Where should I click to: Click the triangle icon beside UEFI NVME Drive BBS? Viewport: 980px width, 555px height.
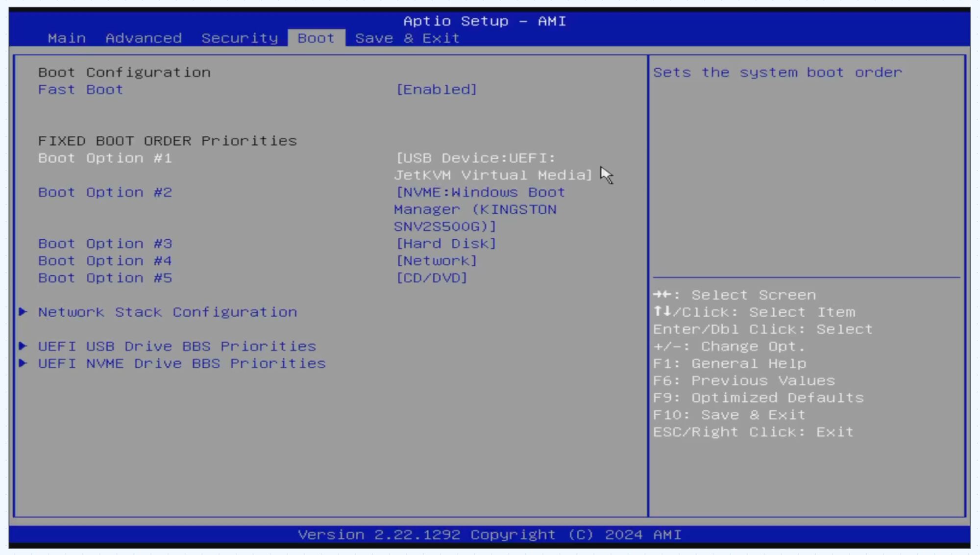pos(23,363)
